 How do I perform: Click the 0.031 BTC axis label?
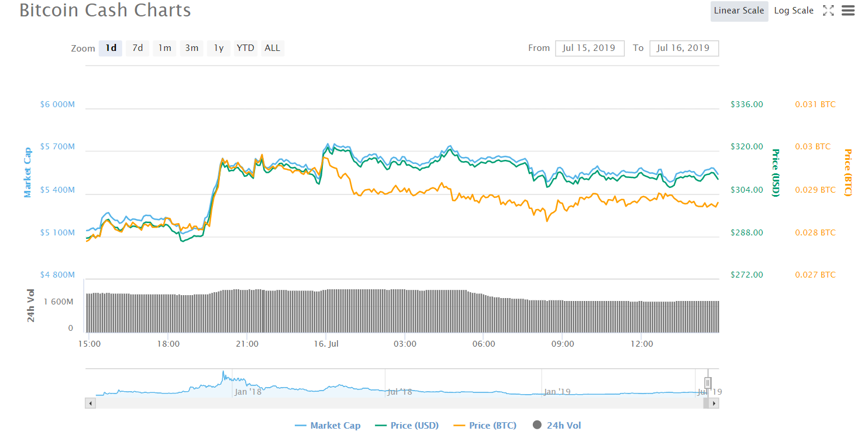pos(815,104)
